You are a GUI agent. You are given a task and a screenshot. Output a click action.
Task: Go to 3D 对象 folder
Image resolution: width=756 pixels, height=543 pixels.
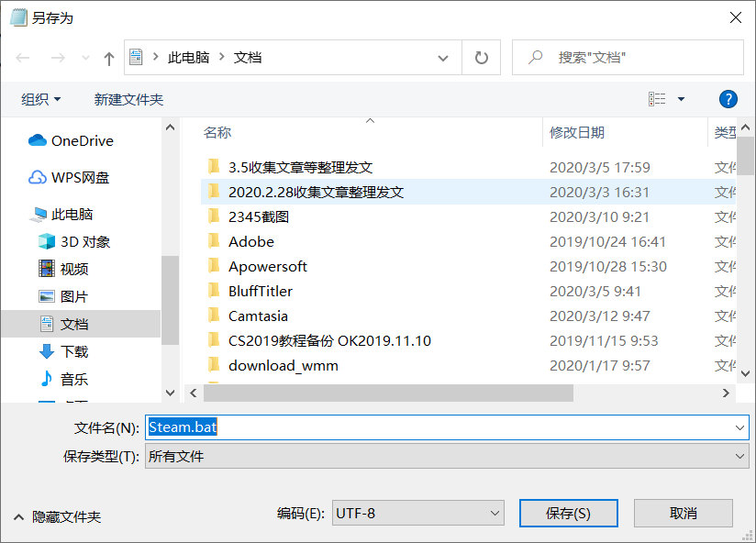coord(74,241)
